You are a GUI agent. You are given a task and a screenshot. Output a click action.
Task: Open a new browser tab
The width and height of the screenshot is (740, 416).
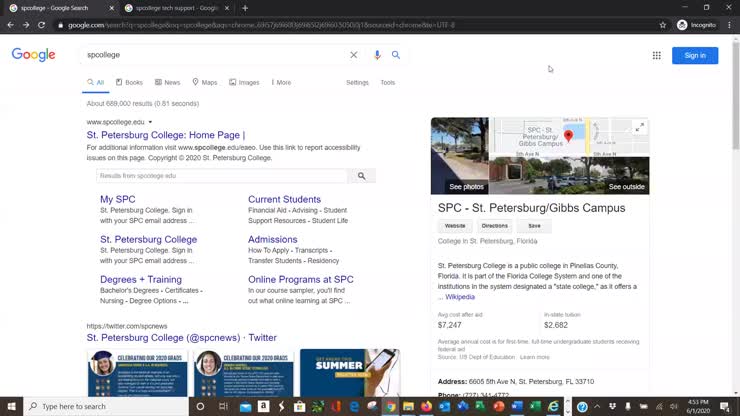pos(245,8)
